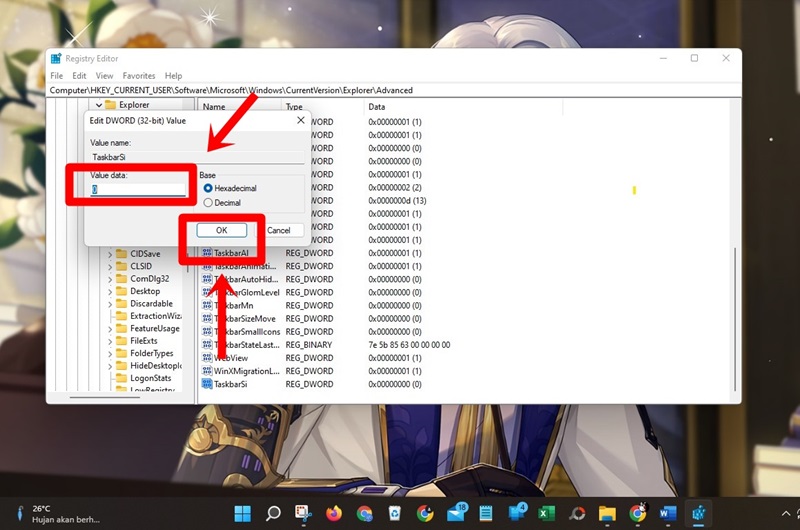This screenshot has height=530, width=800.
Task: Select the TaskbarGlomLevel value name
Action: click(246, 292)
